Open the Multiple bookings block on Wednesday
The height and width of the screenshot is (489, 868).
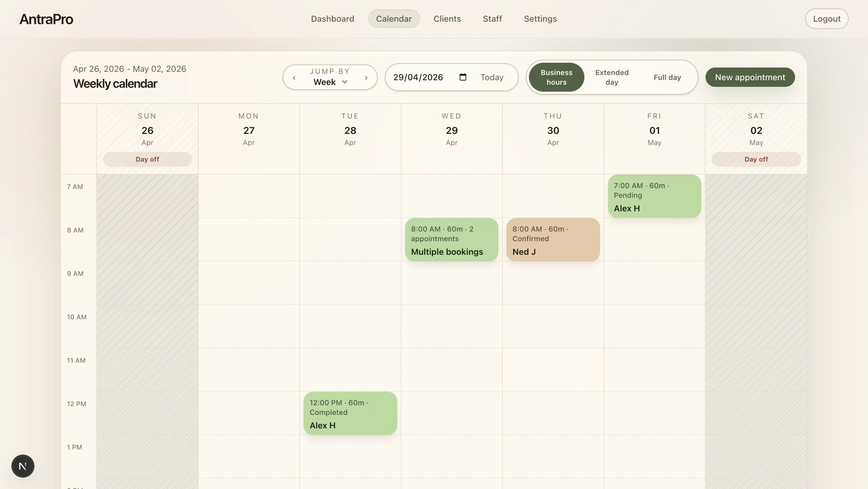pyautogui.click(x=451, y=240)
